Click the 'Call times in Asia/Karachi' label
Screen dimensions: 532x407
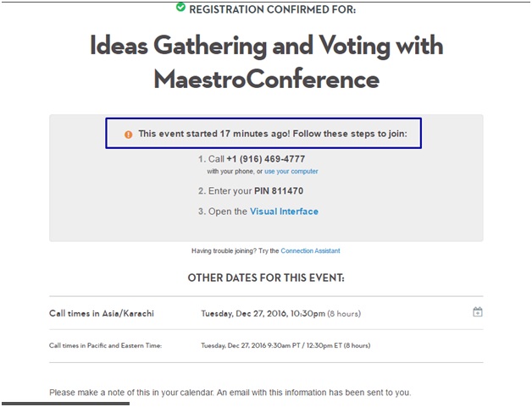[x=102, y=313]
